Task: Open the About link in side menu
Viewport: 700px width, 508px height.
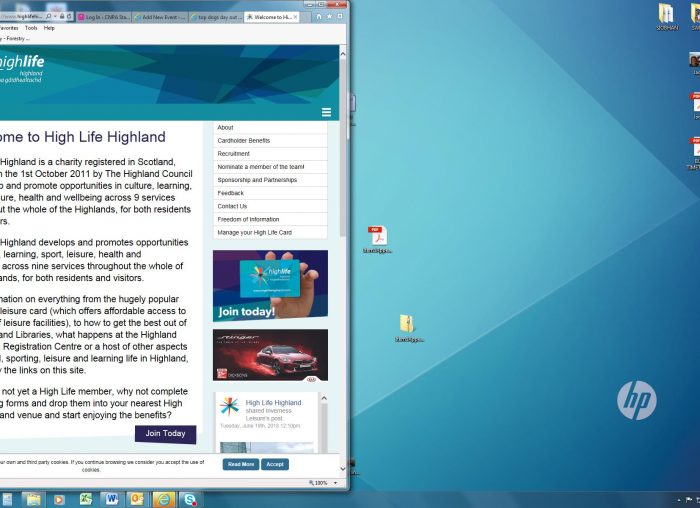Action: pyautogui.click(x=270, y=128)
